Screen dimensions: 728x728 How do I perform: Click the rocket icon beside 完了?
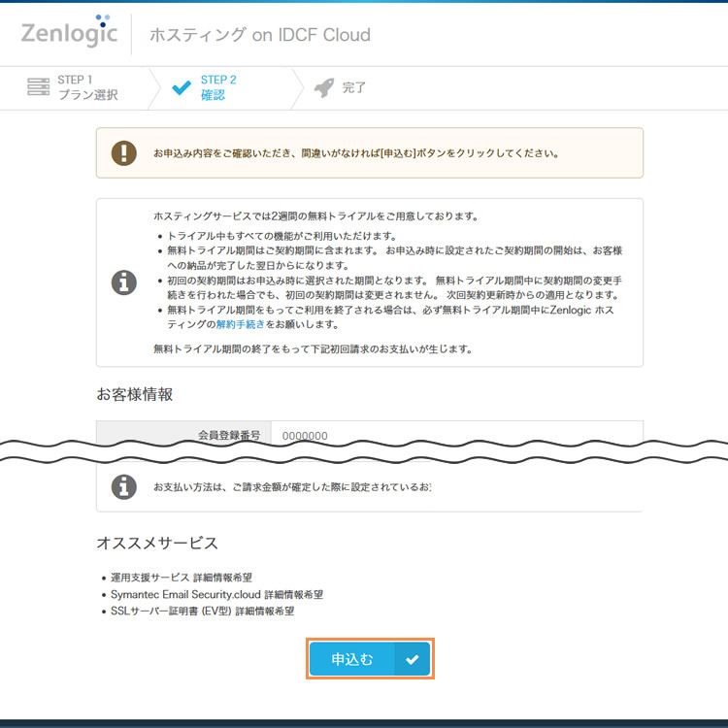pyautogui.click(x=324, y=87)
